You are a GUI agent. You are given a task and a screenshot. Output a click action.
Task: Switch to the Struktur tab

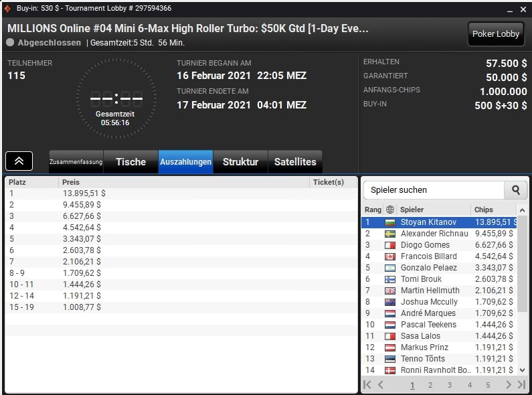point(240,162)
